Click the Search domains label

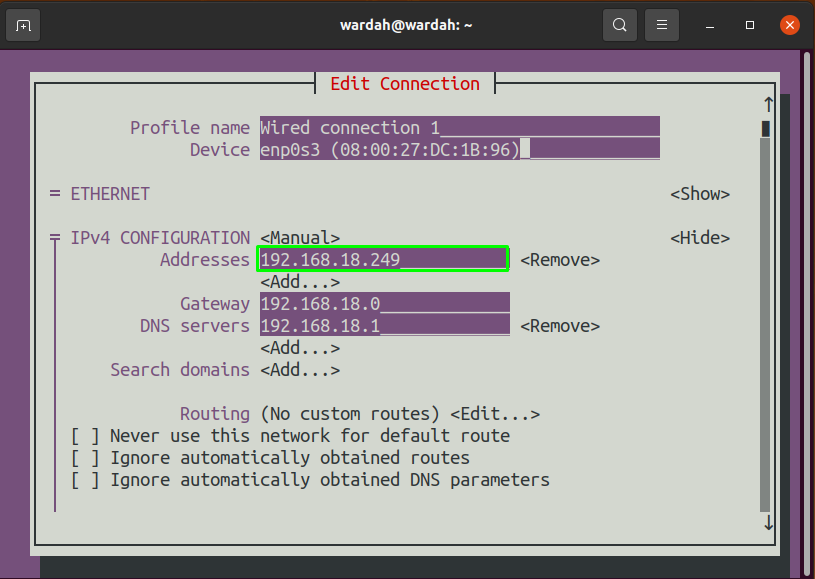point(180,370)
